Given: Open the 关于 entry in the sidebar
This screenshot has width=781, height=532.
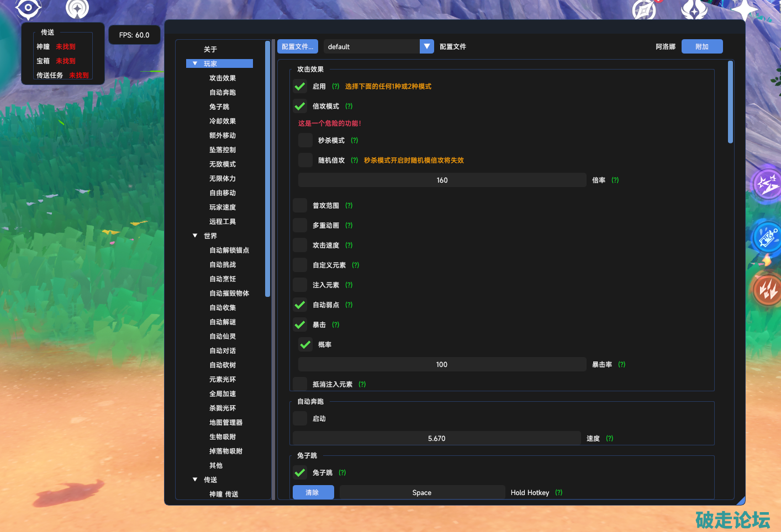Looking at the screenshot, I should pos(210,50).
